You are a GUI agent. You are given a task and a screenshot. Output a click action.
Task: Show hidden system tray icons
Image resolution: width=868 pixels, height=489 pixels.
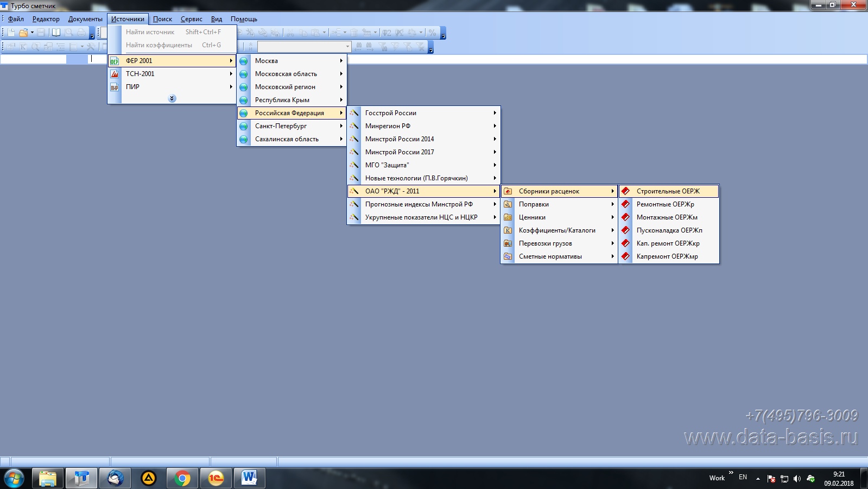(758, 479)
